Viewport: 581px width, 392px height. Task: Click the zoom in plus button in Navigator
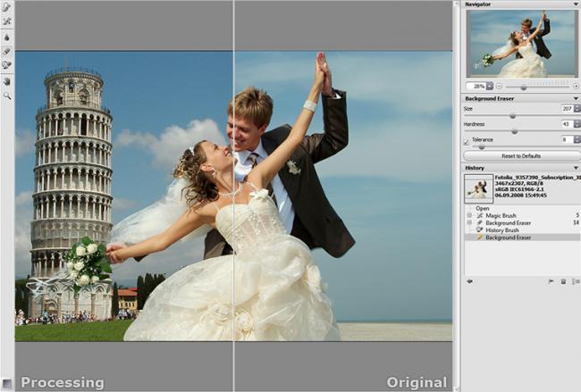pyautogui.click(x=576, y=87)
